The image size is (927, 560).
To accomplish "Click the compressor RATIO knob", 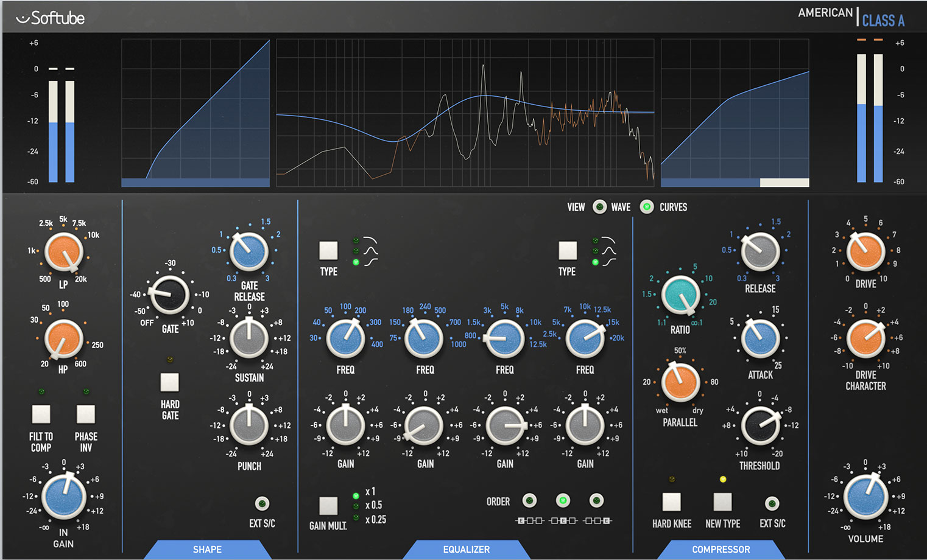I will (x=680, y=295).
